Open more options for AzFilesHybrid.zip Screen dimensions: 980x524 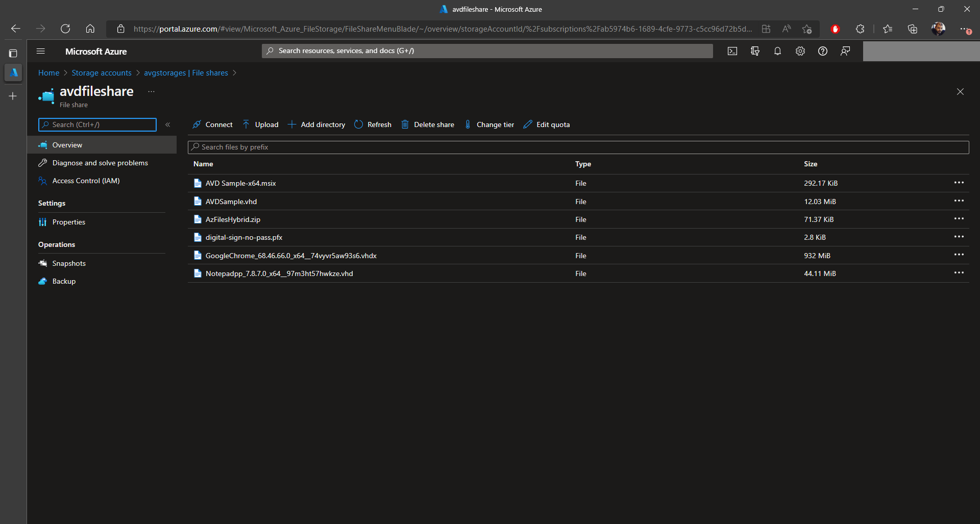tap(959, 218)
